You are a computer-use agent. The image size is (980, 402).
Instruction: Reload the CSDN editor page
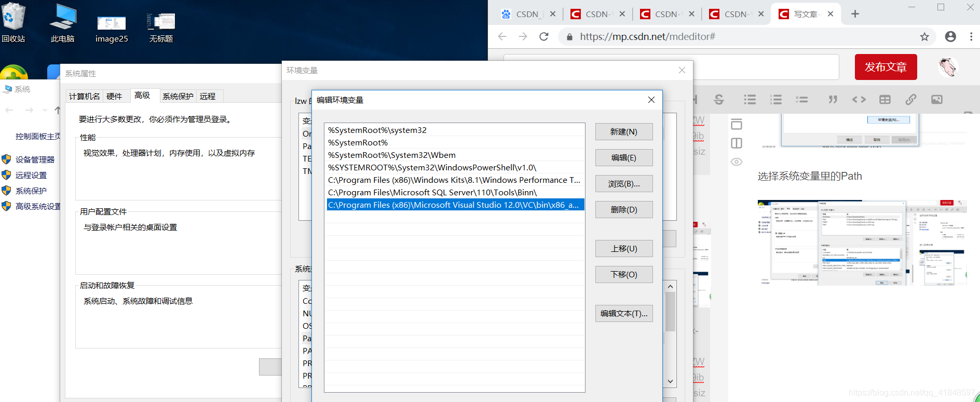pyautogui.click(x=544, y=36)
